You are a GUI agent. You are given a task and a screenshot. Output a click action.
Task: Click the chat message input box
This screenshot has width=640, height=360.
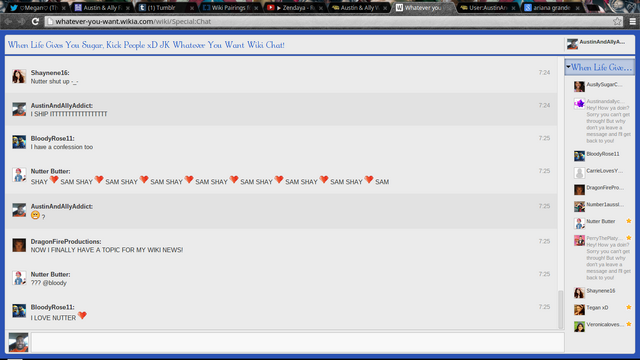298,342
